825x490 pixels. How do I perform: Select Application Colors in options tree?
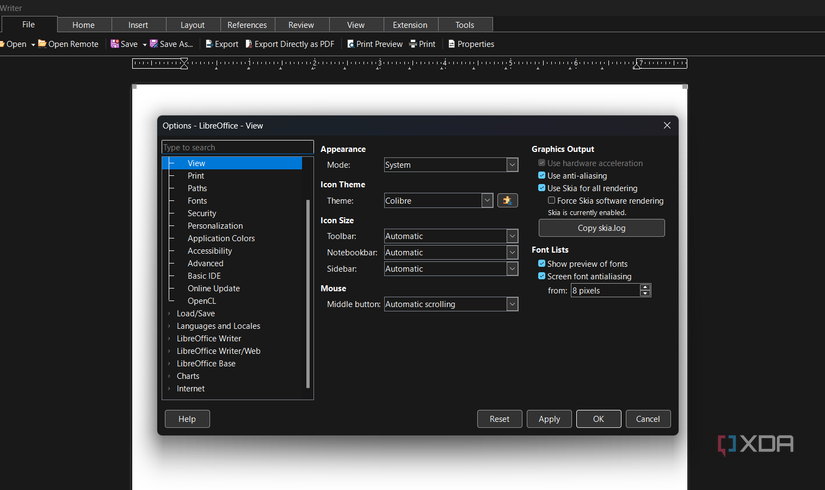[x=221, y=238]
